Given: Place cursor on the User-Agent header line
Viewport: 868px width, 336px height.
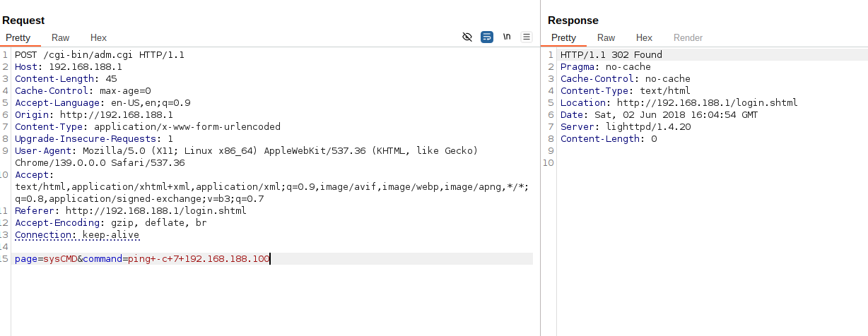Looking at the screenshot, I should click(212, 150).
